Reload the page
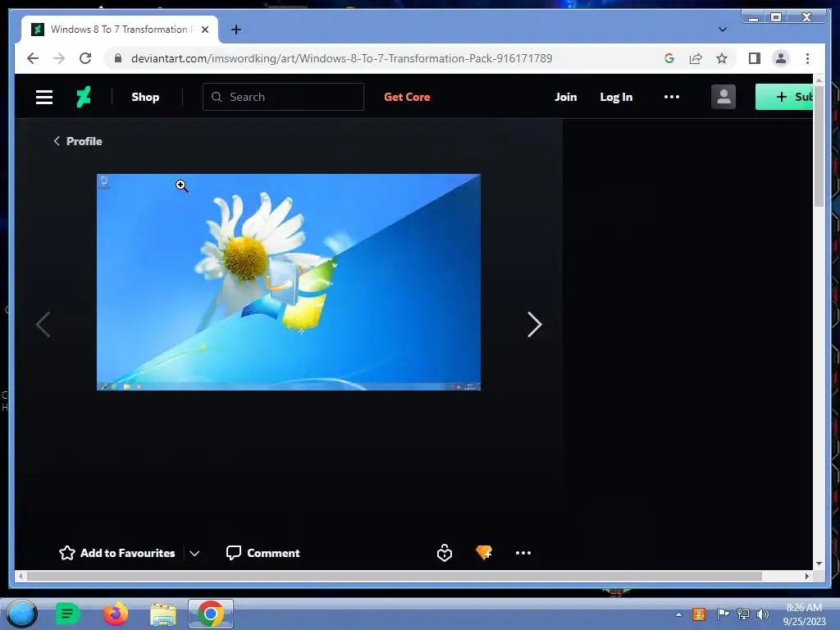Screen dimensions: 840x630 tap(85, 58)
